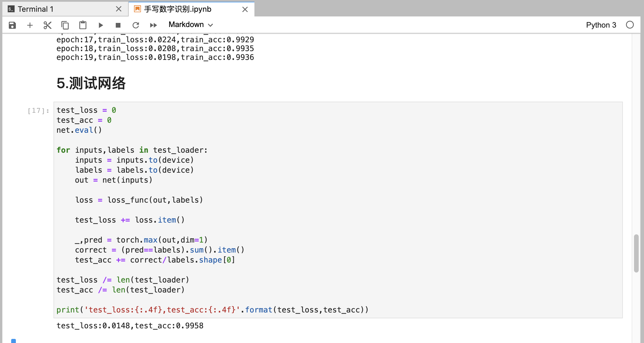Switch to the Terminal 1 tab
Screen dimensions: 644x343
pos(35,9)
